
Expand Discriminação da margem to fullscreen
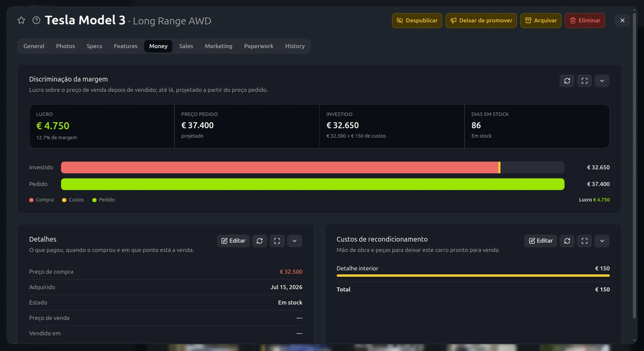[x=584, y=81]
